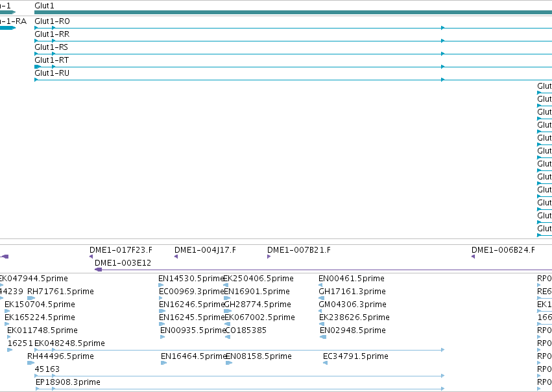Open the EK250406.5prime label
Image resolution: width=552 pixels, height=392 pixels.
(x=259, y=279)
